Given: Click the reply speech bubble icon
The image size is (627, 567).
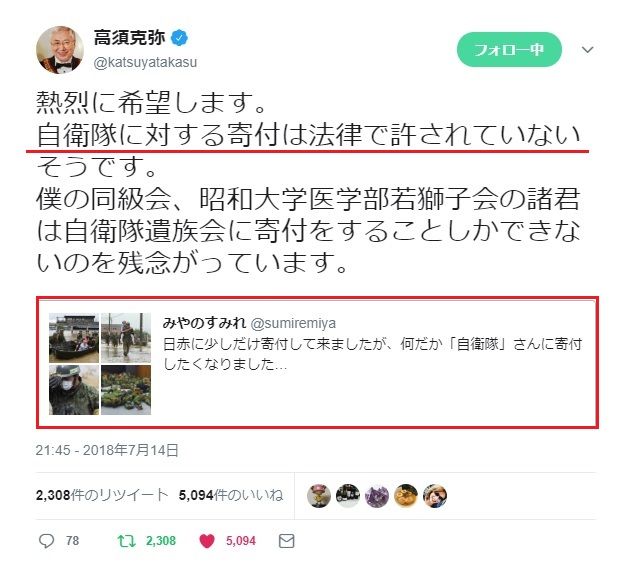Looking at the screenshot, I should tap(46, 541).
